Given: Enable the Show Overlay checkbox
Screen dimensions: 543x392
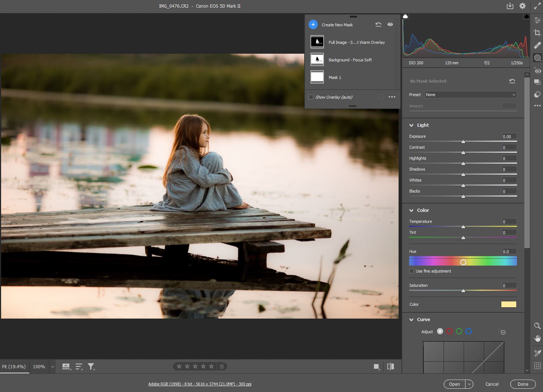Looking at the screenshot, I should (311, 97).
